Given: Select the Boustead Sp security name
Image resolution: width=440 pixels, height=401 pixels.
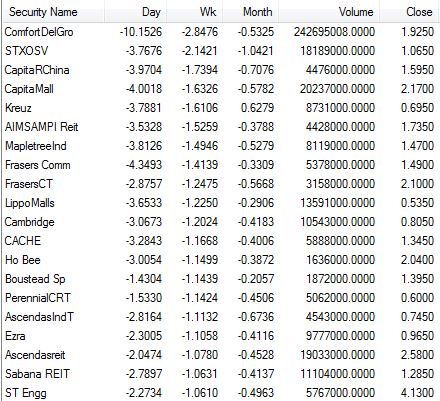Looking at the screenshot, I should [35, 279].
